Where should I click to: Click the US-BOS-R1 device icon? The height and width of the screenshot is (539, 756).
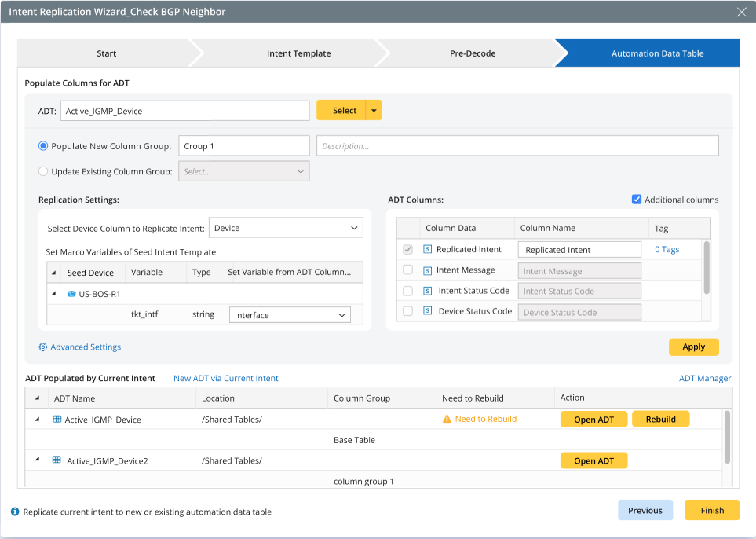click(x=71, y=294)
